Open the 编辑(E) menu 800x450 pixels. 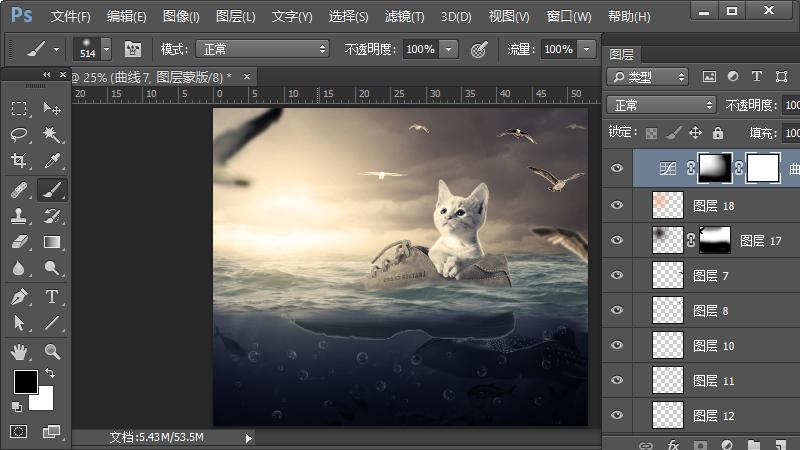click(x=127, y=16)
